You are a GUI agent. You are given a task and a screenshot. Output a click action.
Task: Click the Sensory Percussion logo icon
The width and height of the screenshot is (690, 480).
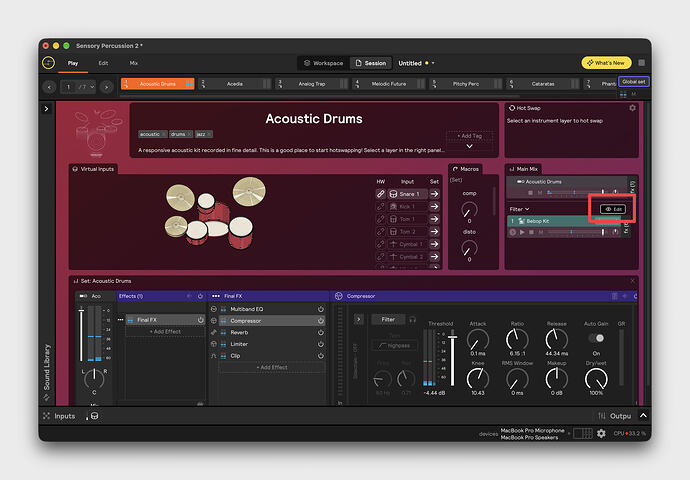[48, 63]
